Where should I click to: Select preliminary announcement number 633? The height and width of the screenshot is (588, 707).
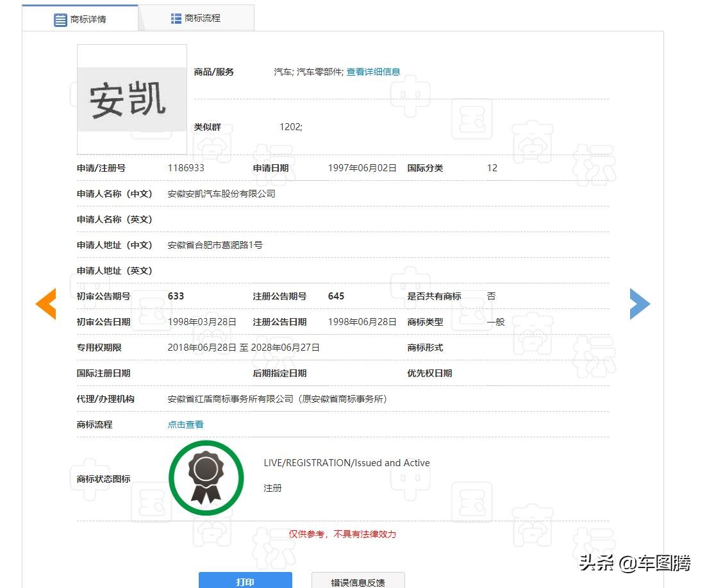[176, 296]
